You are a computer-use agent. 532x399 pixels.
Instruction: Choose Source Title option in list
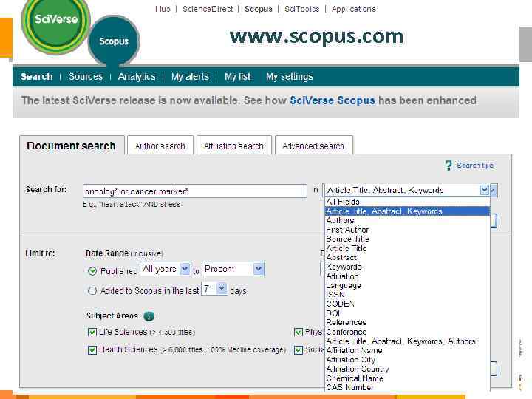coord(407,239)
